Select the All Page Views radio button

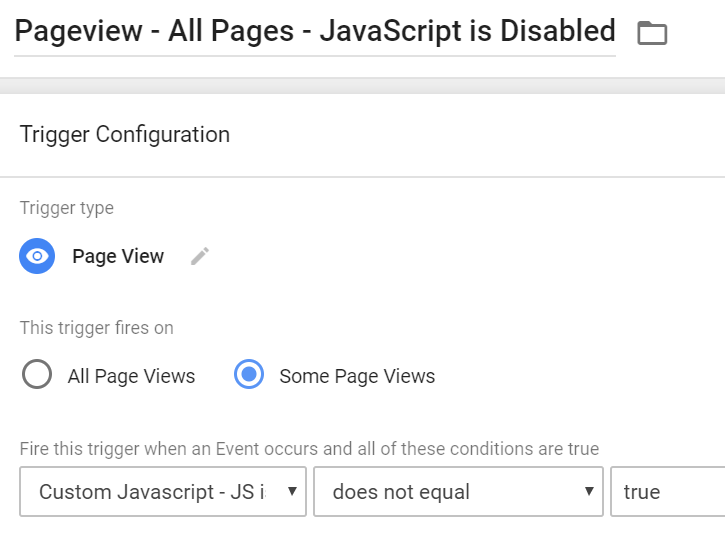(37, 375)
